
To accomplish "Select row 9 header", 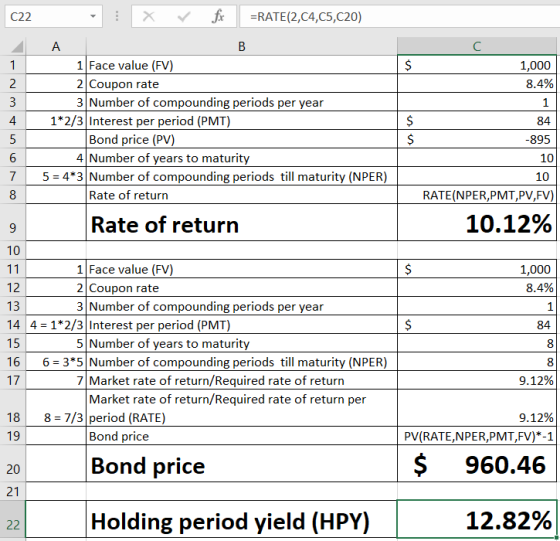I will 13,222.
